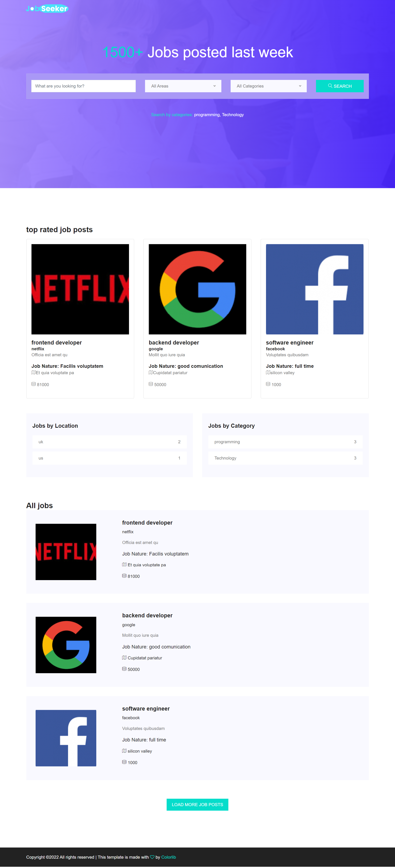Screen dimensions: 395x868
Task: Click coins icon beside 1000 in All jobs list
Action: [x=124, y=762]
